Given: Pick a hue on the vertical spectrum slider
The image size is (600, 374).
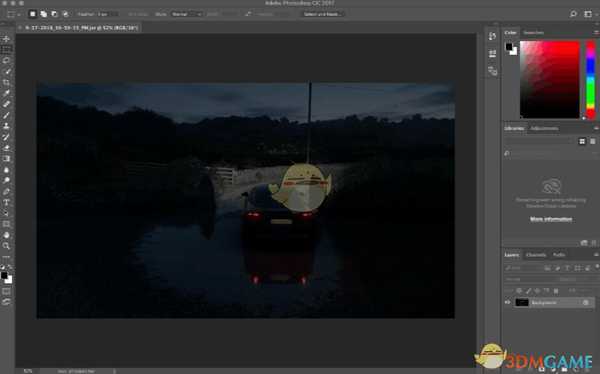Looking at the screenshot, I should [591, 80].
